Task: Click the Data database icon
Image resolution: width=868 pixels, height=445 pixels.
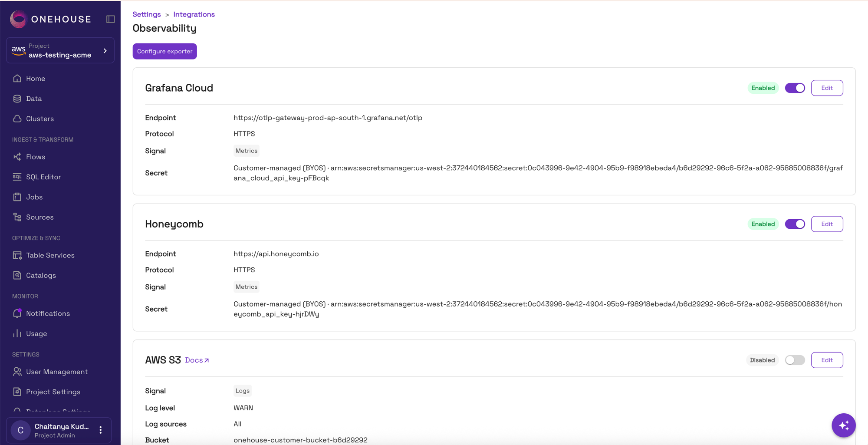Action: (x=17, y=99)
